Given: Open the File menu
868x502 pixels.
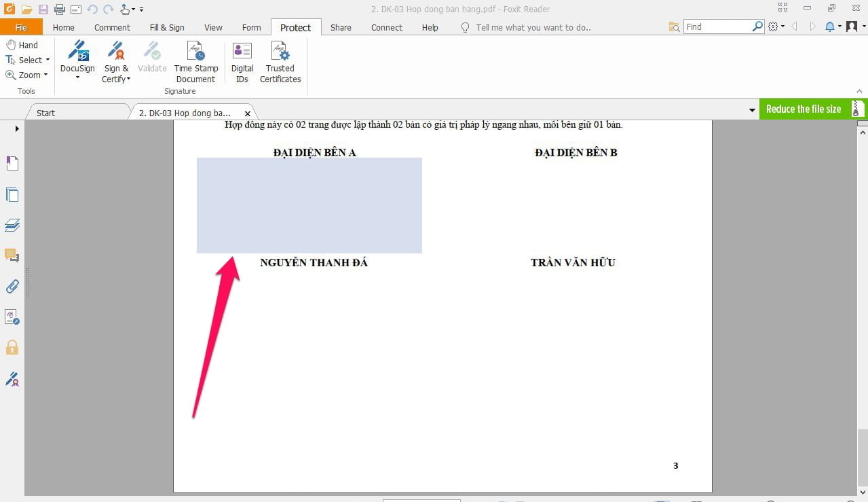Looking at the screenshot, I should (21, 26).
